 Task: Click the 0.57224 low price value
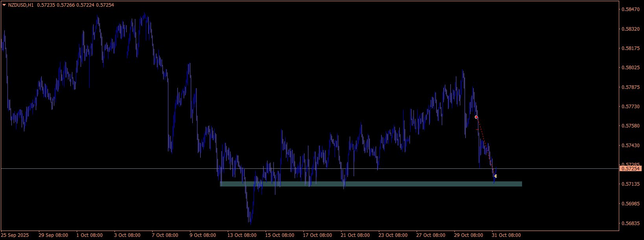(x=85, y=5)
